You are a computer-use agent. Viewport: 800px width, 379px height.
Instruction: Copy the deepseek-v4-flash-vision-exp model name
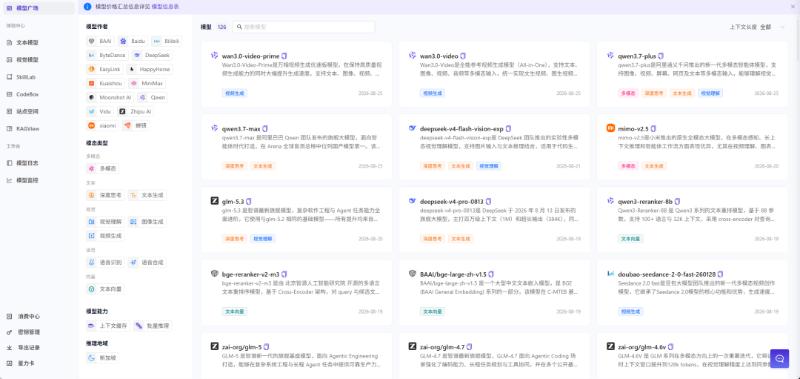click(508, 129)
